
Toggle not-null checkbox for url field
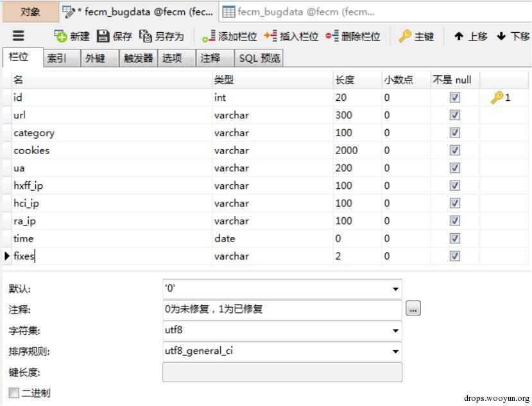tap(454, 115)
